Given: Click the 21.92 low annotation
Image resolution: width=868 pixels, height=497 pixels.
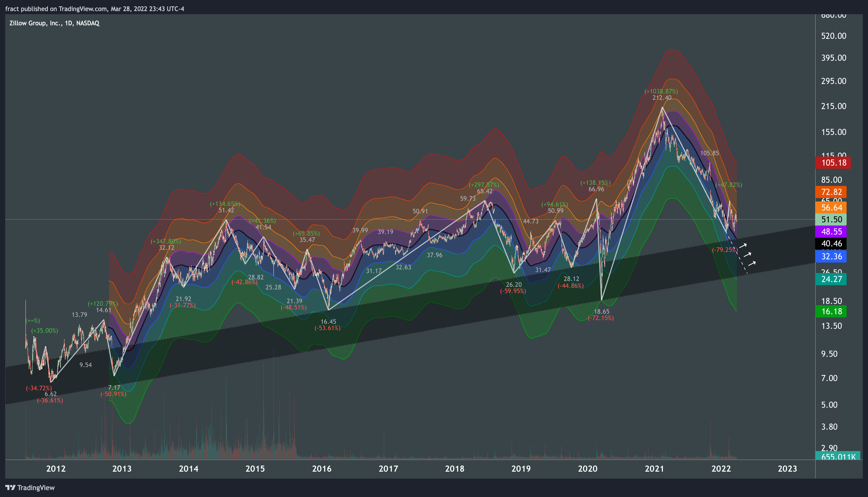Looking at the screenshot, I should (x=183, y=299).
